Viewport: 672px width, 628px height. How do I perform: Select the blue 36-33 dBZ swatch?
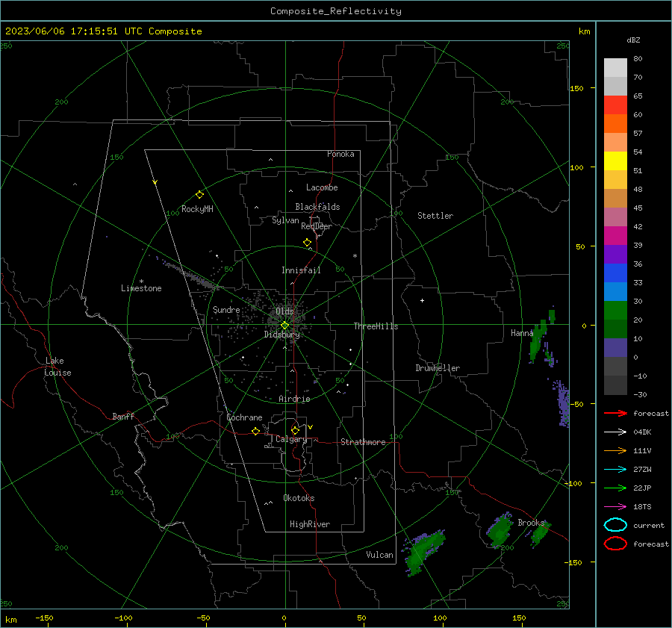point(615,273)
